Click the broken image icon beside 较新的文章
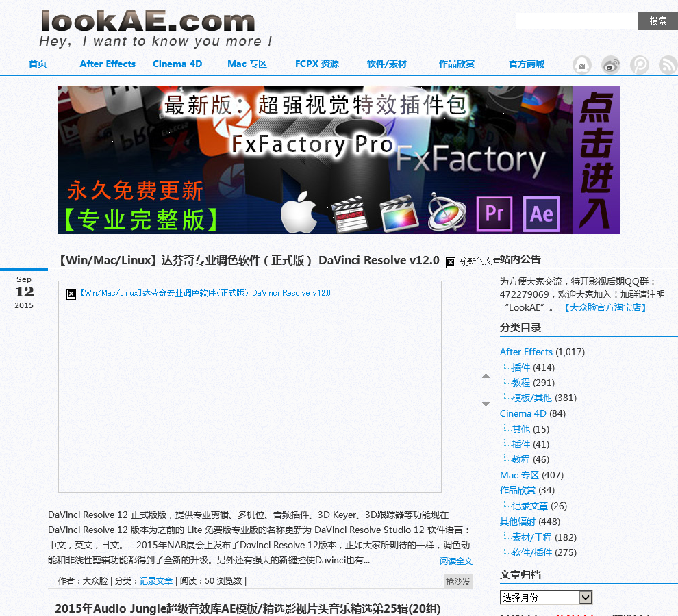This screenshot has width=678, height=616. click(x=451, y=262)
